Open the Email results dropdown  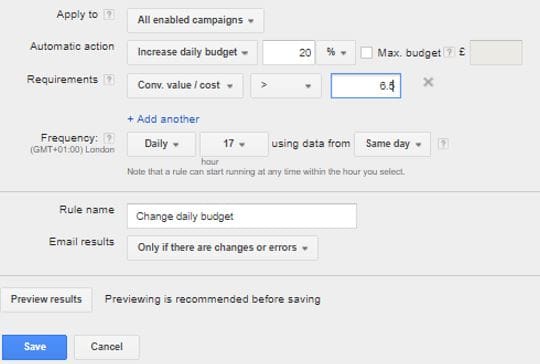click(x=222, y=248)
